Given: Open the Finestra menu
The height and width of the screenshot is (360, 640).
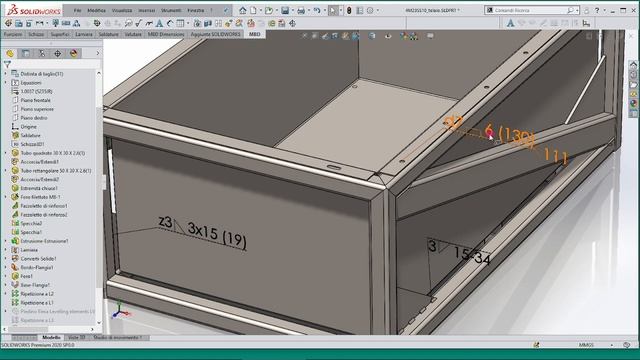Looking at the screenshot, I should [196, 10].
